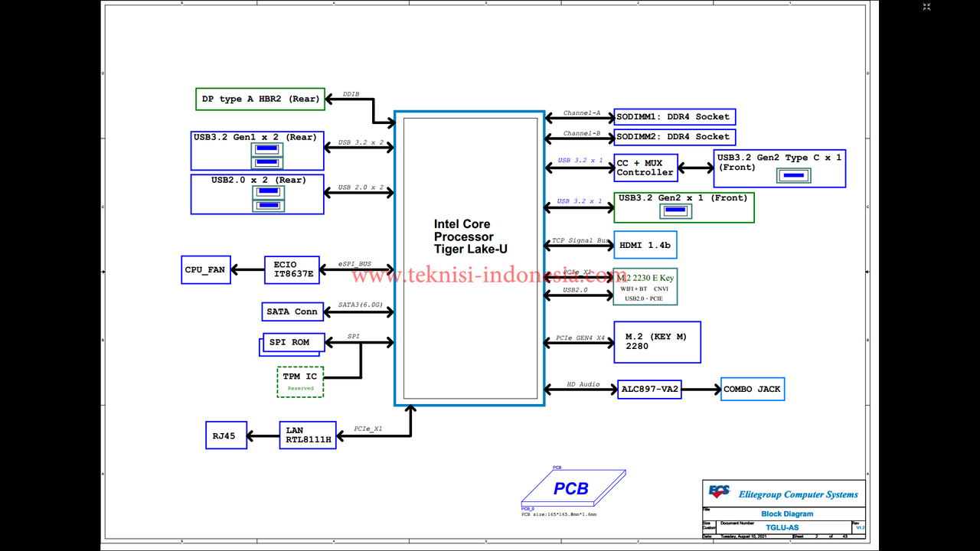Image resolution: width=980 pixels, height=551 pixels.
Task: Exit fullscreen using the collapse arrows icon
Action: [926, 7]
